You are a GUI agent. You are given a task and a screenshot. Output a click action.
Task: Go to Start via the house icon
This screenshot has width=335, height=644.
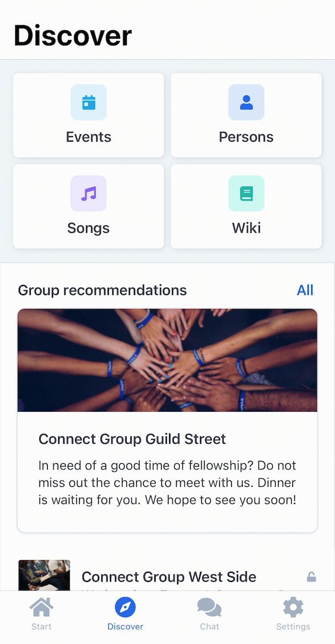point(42,607)
